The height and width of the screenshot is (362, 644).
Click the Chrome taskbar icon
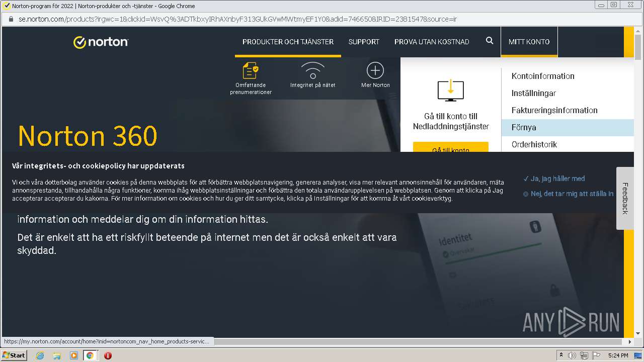pyautogui.click(x=90, y=355)
